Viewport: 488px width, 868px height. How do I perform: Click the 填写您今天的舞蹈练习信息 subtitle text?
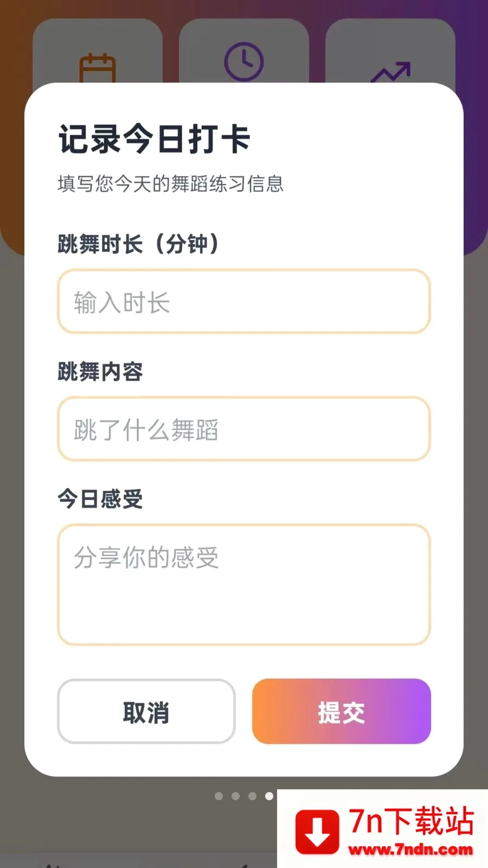(171, 184)
